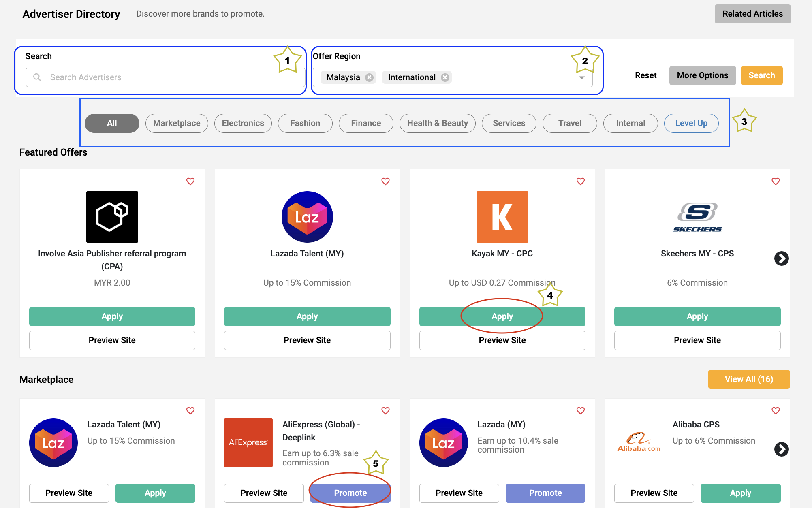Apply to Involve Asia Publisher referral program
Screen dimensions: 812x508
point(112,316)
